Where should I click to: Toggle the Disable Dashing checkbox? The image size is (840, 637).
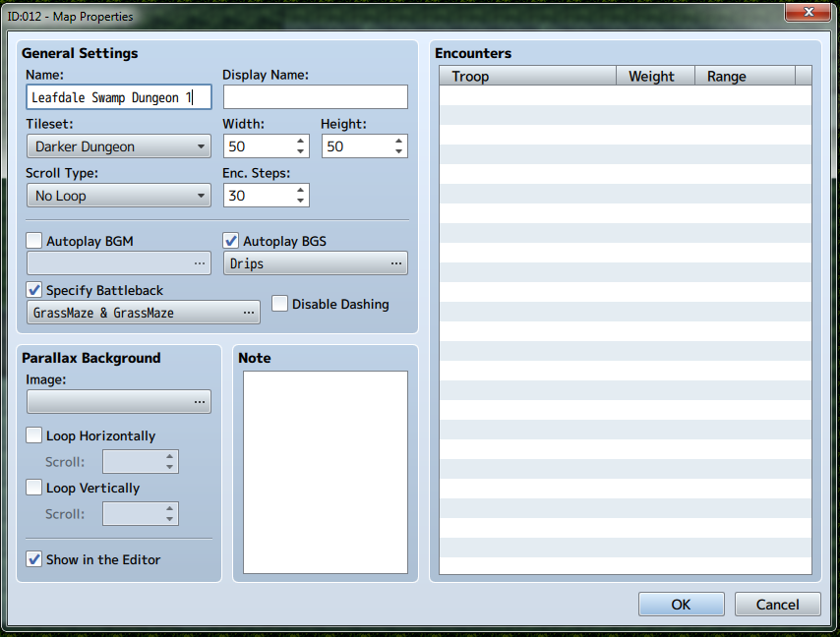pos(279,304)
